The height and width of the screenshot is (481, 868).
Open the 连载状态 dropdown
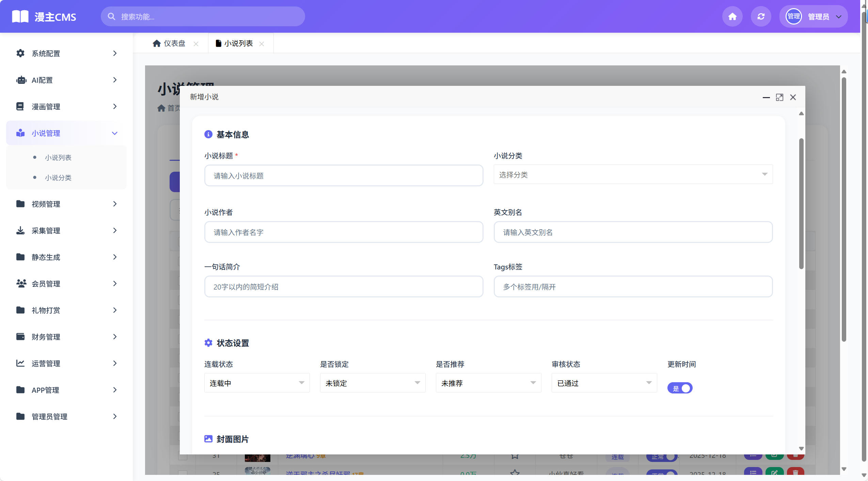coord(256,383)
